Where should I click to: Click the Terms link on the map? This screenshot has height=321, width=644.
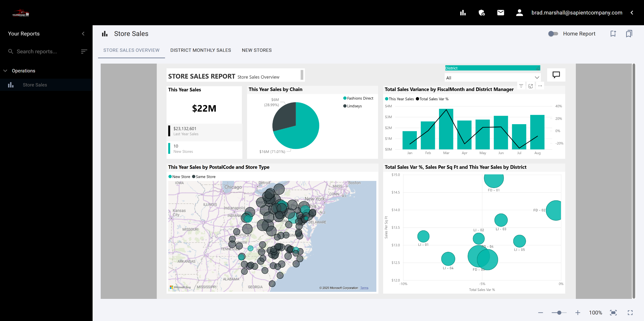(x=364, y=288)
